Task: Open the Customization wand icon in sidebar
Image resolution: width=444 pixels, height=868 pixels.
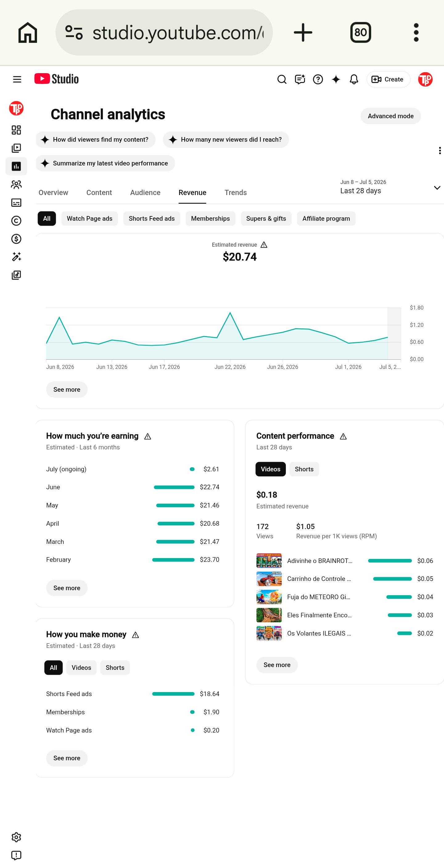Action: 16,257
